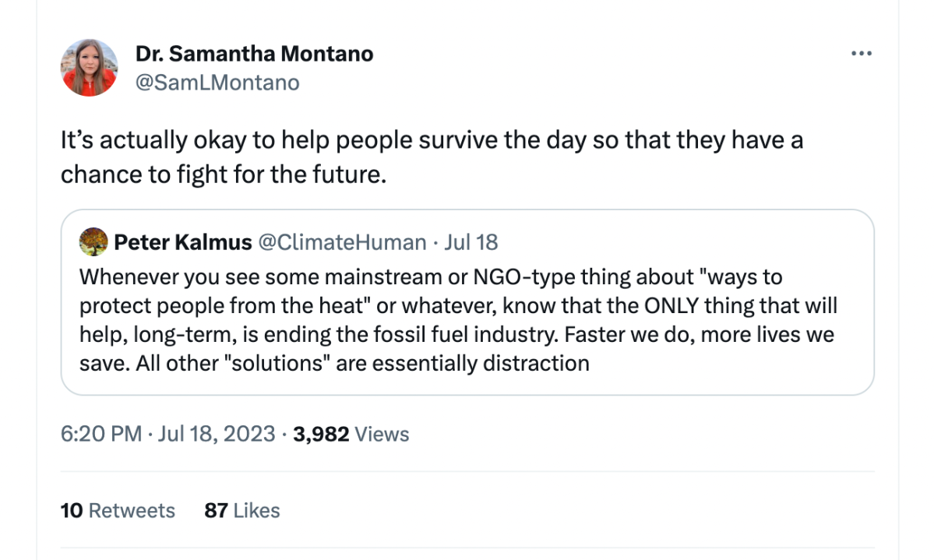Image resolution: width=934 pixels, height=560 pixels.
Task: Open the Dr. Samantha Montano display name
Action: (254, 54)
